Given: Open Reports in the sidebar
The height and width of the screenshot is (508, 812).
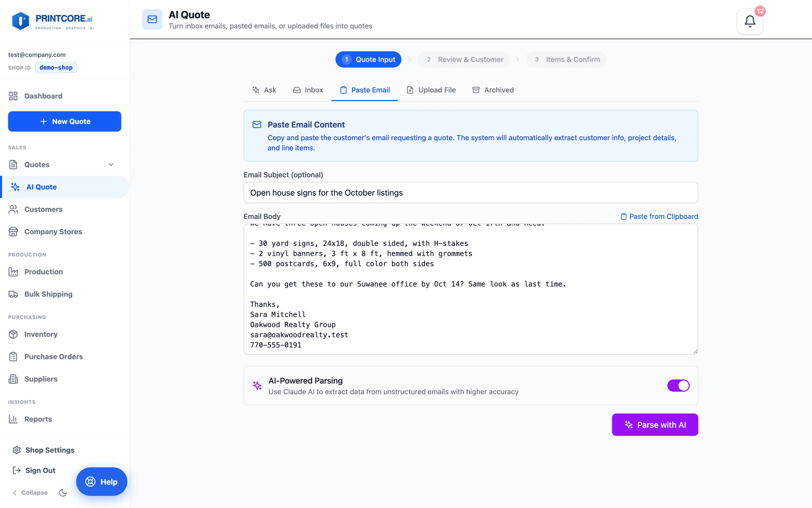Looking at the screenshot, I should [x=65, y=419].
